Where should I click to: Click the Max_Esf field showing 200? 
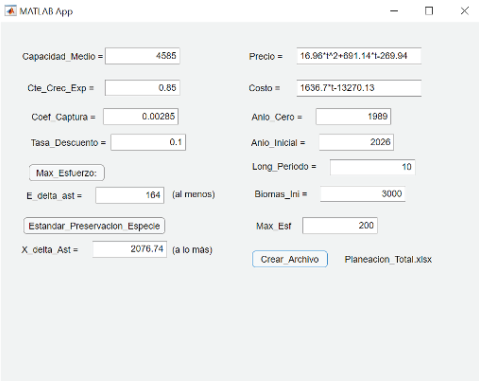[x=340, y=225]
